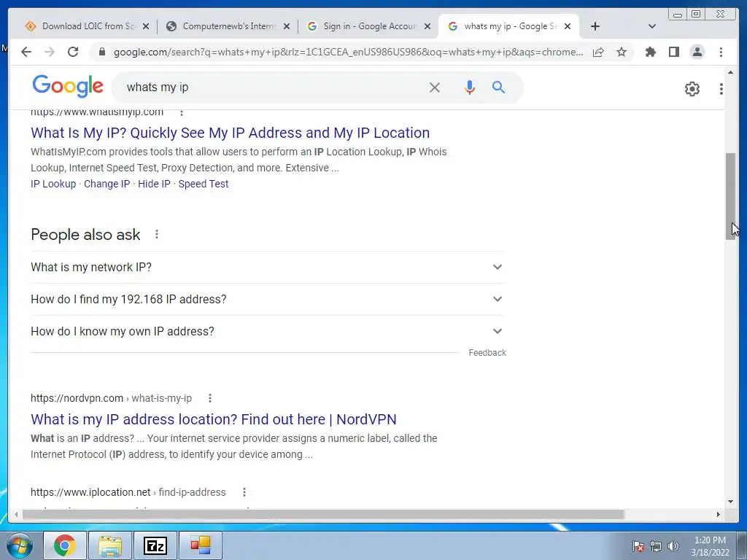Expand 'How do I know my own IP address?'

coord(268,332)
